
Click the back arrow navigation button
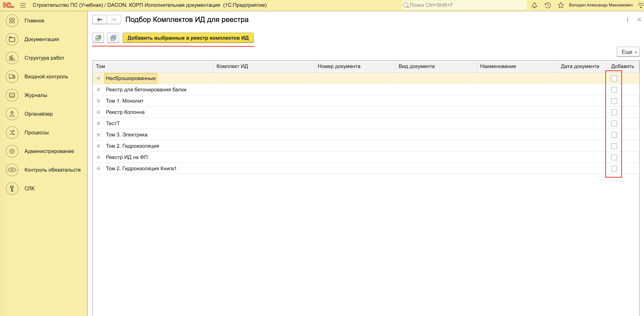point(100,19)
